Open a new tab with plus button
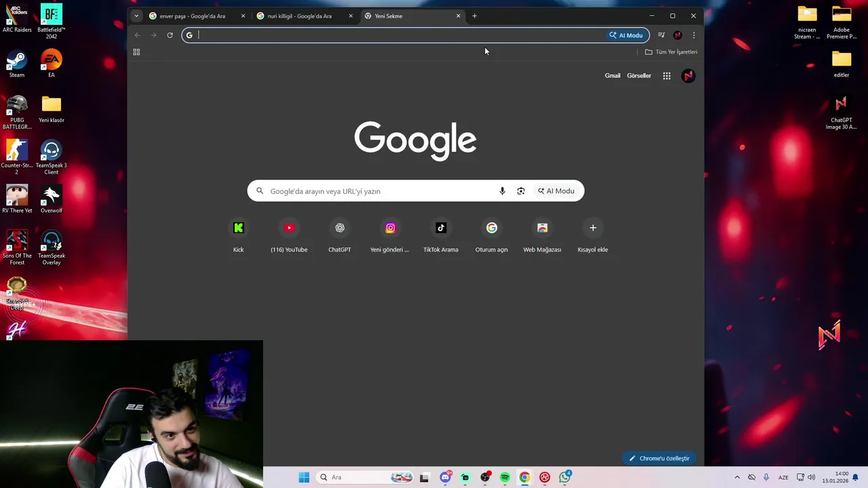Image resolution: width=868 pixels, height=488 pixels. [x=475, y=16]
